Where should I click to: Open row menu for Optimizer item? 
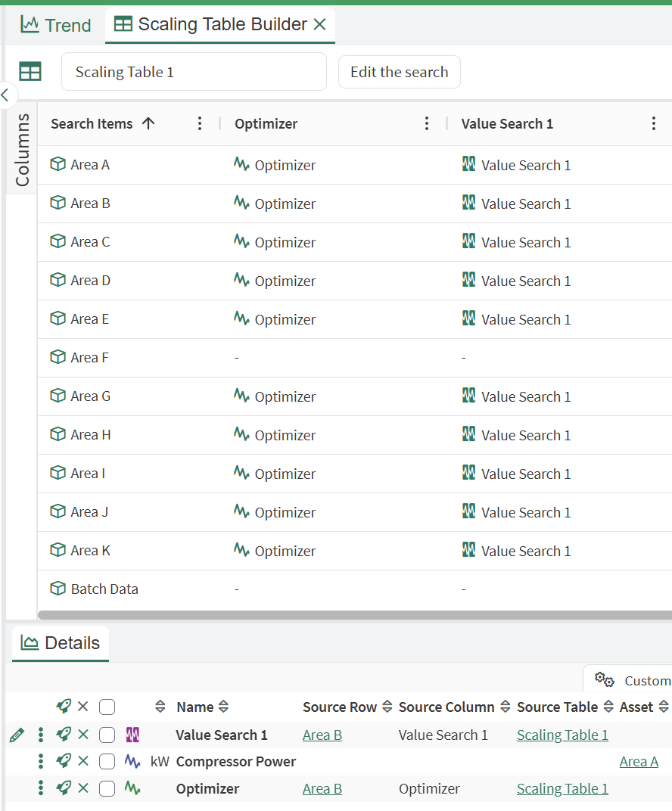click(x=41, y=788)
